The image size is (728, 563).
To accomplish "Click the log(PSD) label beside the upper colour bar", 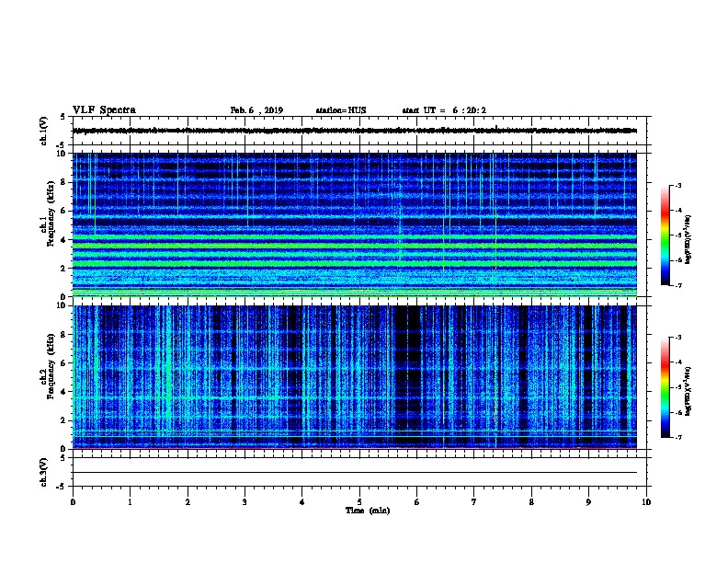I will point(688,239).
